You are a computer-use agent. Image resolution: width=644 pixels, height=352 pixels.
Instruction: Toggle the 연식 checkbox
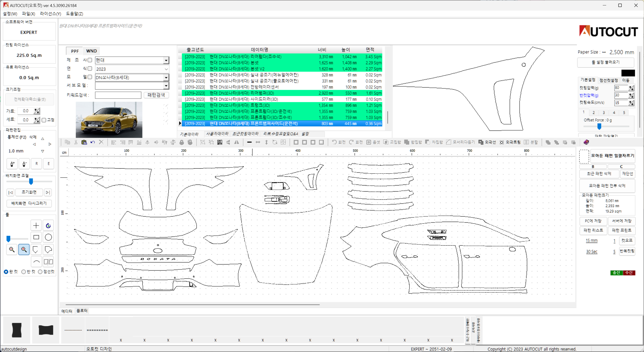tap(90, 68)
